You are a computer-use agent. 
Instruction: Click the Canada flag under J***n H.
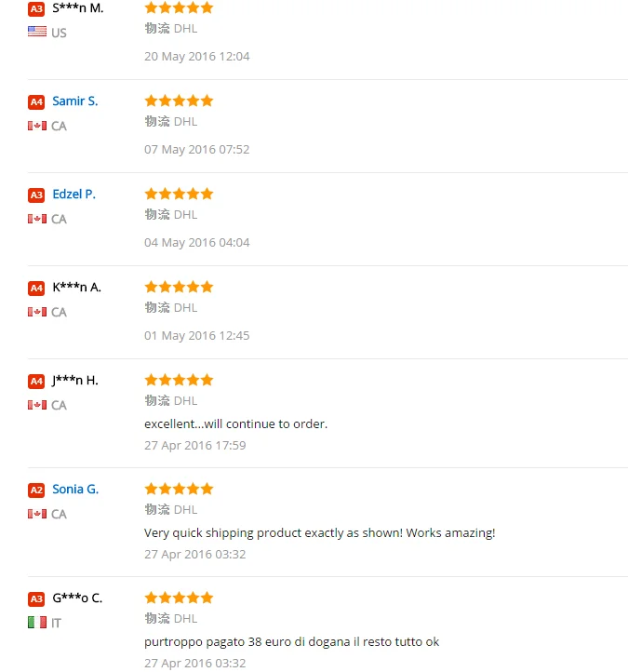[37, 405]
